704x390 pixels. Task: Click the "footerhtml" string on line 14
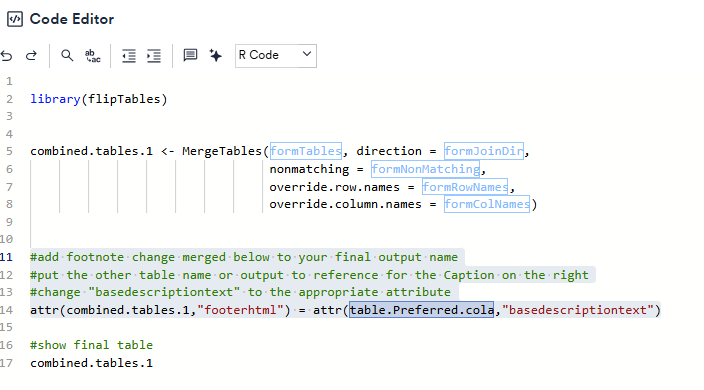(x=240, y=310)
